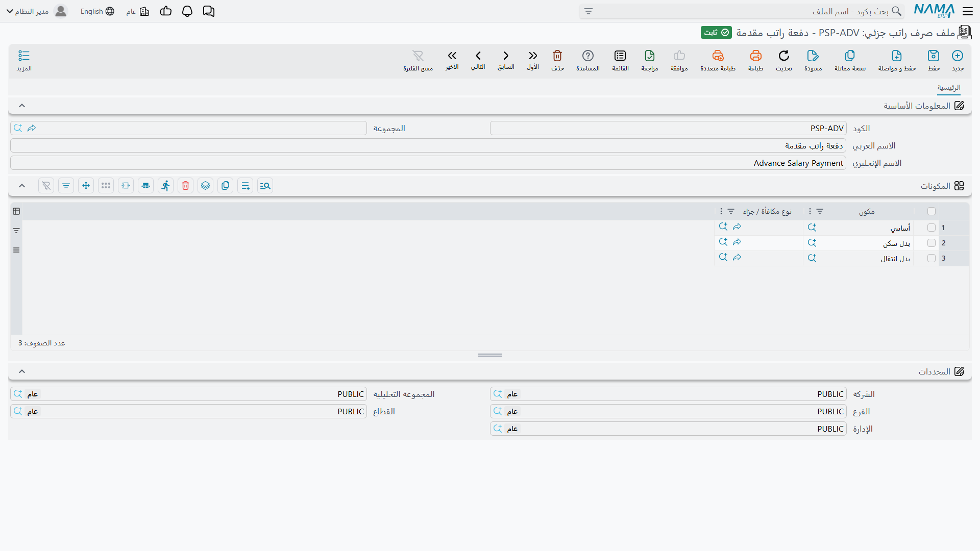Viewport: 980px width, 551px height.
Task: Check the row for أساسي
Action: (932, 228)
